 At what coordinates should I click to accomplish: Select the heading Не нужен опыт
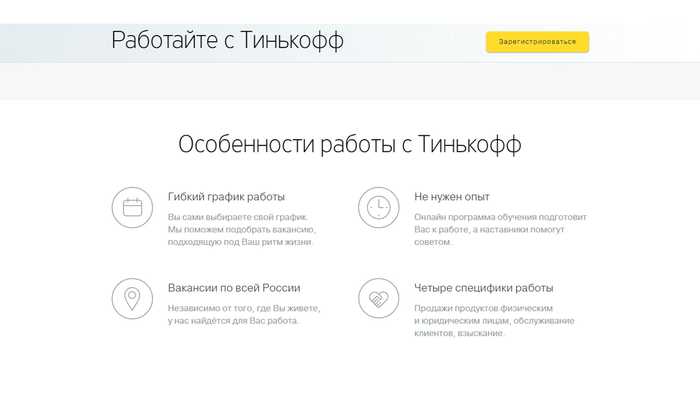click(x=452, y=197)
